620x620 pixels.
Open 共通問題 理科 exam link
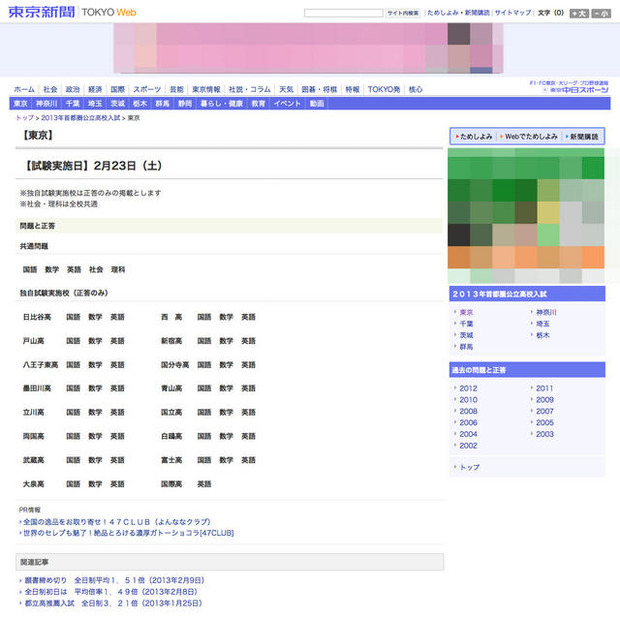pos(118,270)
